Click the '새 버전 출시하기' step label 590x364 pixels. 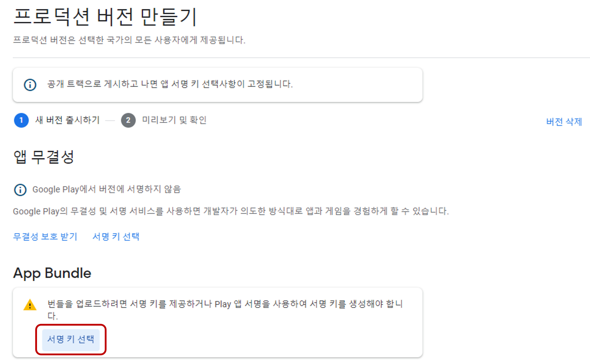pyautogui.click(x=67, y=120)
